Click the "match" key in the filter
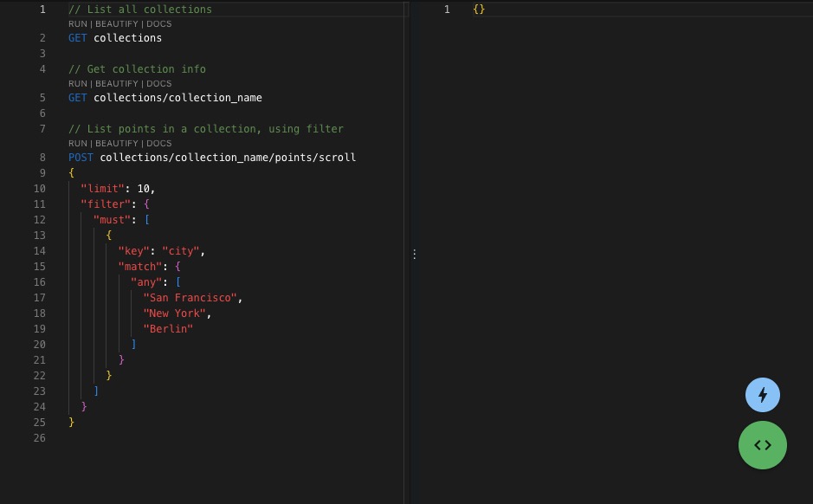 [x=140, y=266]
